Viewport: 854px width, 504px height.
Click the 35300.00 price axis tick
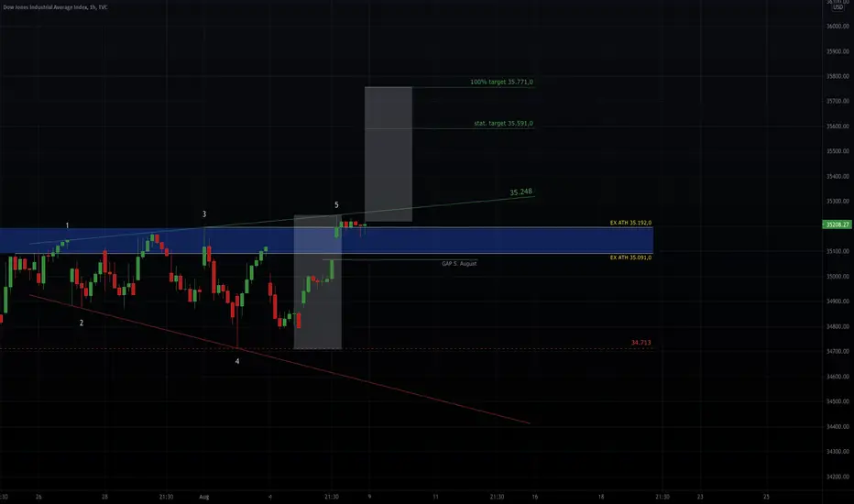[x=838, y=201]
